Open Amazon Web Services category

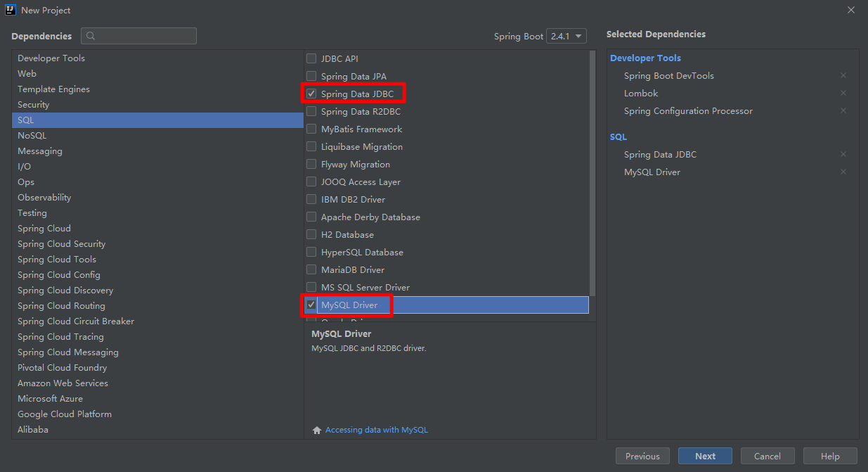pos(157,383)
